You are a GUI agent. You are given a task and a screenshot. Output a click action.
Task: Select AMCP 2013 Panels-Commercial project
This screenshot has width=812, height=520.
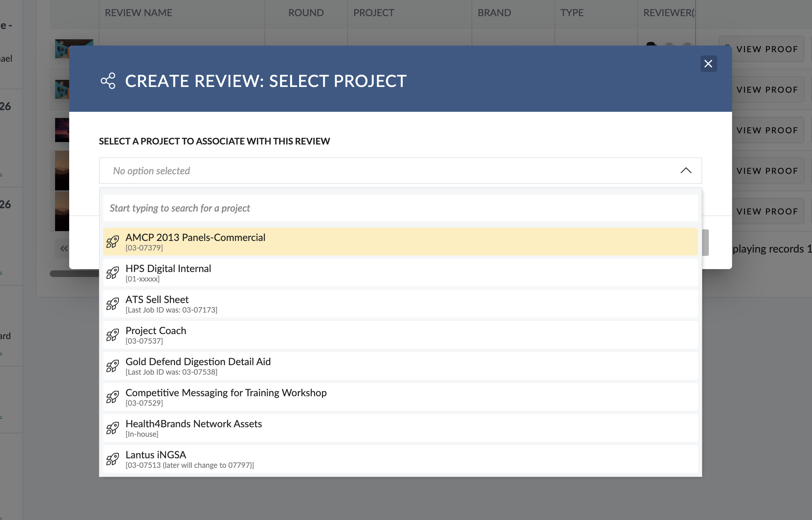400,241
